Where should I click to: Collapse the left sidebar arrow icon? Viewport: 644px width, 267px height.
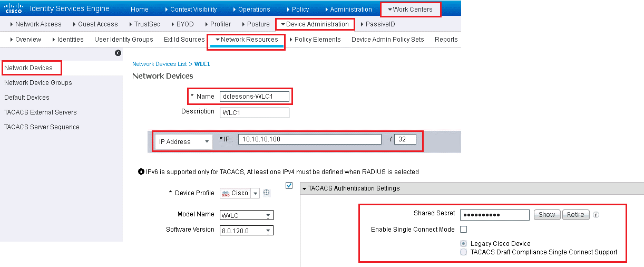(x=118, y=53)
